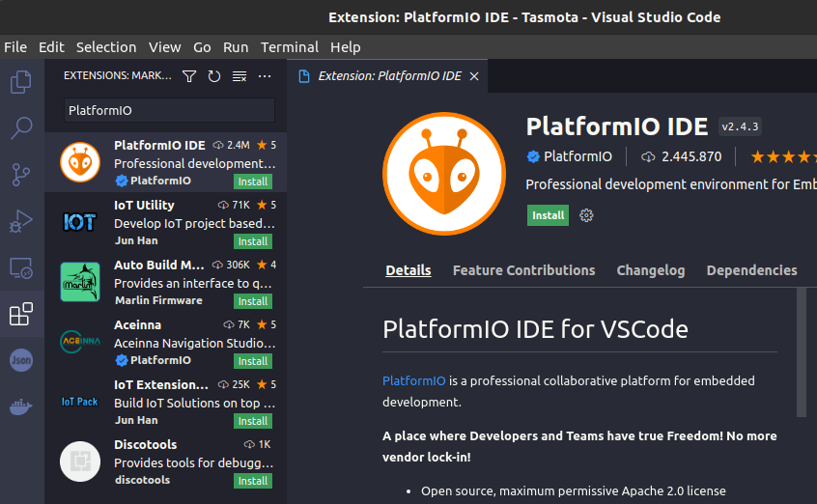Install the IoT Extension Pack

pyautogui.click(x=253, y=421)
